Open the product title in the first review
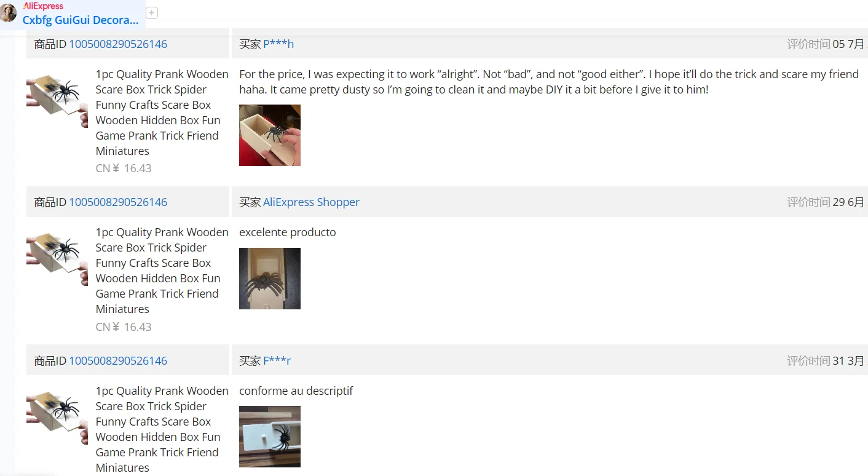The image size is (868, 476). coord(162,113)
